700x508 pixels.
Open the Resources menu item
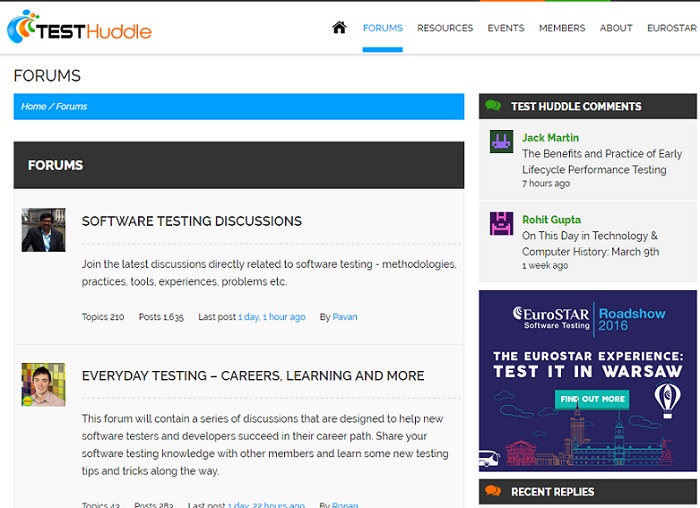coord(445,28)
